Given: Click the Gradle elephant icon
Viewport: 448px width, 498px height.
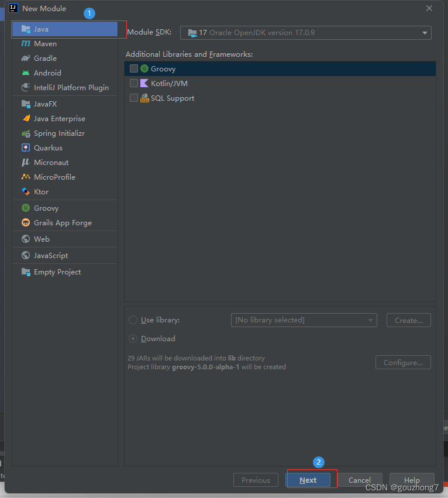Looking at the screenshot, I should 26,58.
